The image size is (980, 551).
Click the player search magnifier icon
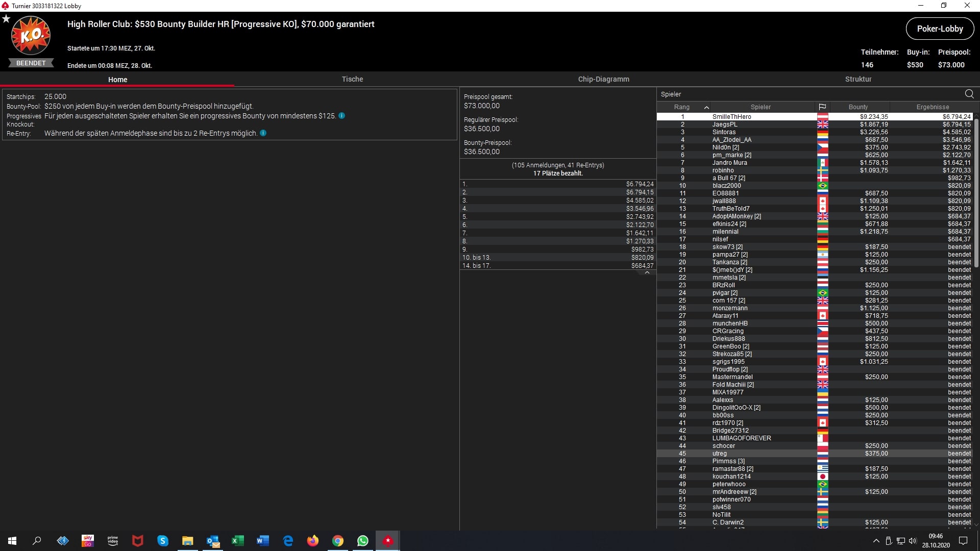point(969,94)
